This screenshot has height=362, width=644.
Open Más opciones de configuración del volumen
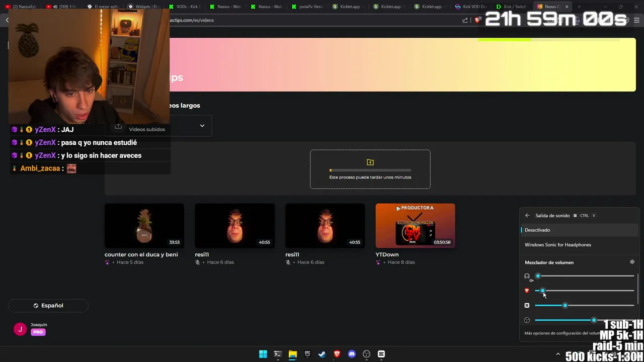coord(562,333)
